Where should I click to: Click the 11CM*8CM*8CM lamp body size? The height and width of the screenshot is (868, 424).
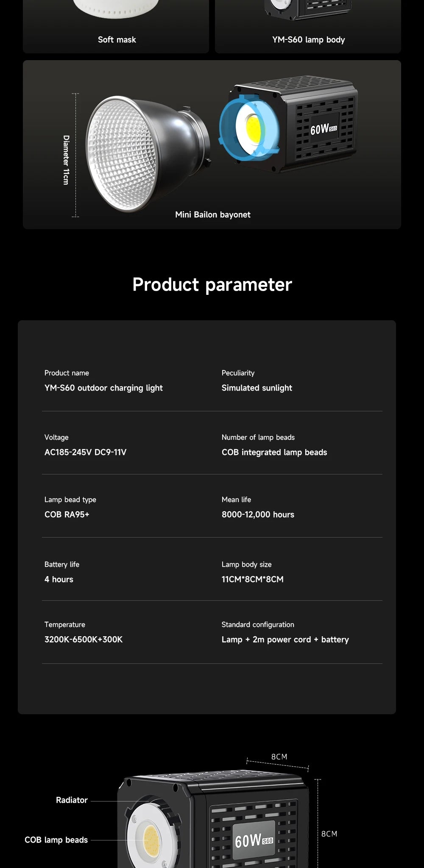[x=253, y=579]
